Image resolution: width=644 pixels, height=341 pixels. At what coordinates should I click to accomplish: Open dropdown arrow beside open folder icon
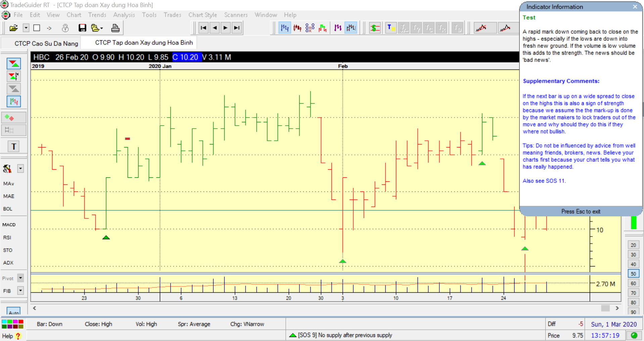click(x=26, y=28)
